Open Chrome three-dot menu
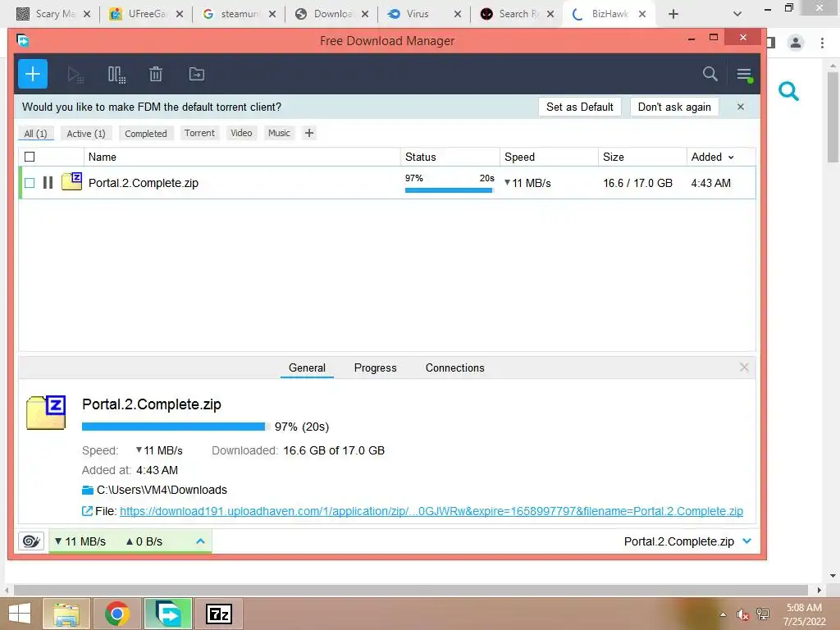 (x=822, y=43)
